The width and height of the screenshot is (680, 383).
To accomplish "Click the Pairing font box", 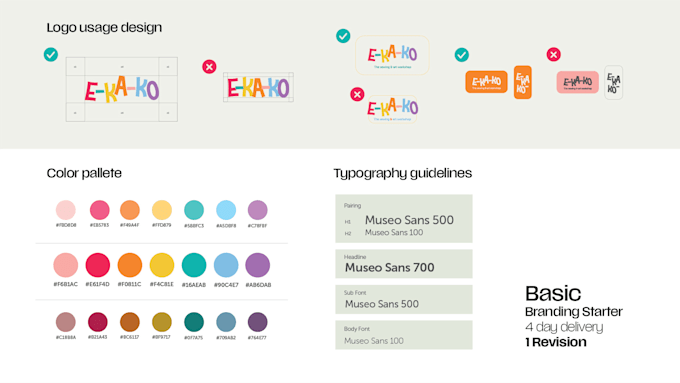I will coord(404,219).
